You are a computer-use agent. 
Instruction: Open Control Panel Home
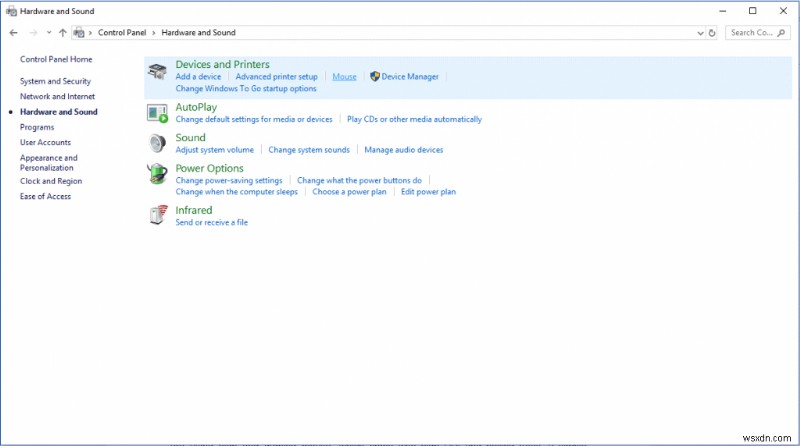pyautogui.click(x=56, y=59)
